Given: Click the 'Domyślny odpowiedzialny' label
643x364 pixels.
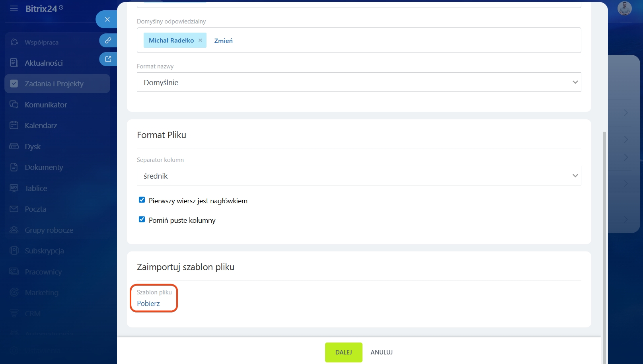Looking at the screenshot, I should click(171, 21).
